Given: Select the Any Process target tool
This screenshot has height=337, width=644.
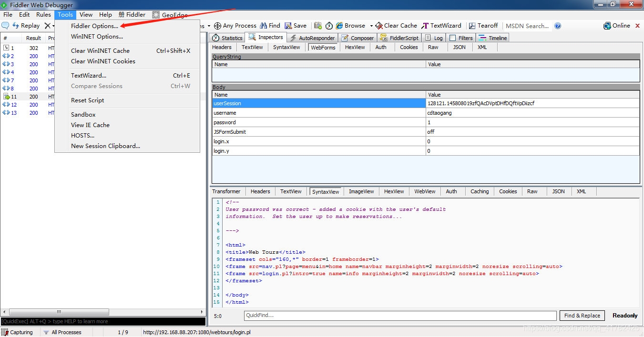Looking at the screenshot, I should [235, 26].
